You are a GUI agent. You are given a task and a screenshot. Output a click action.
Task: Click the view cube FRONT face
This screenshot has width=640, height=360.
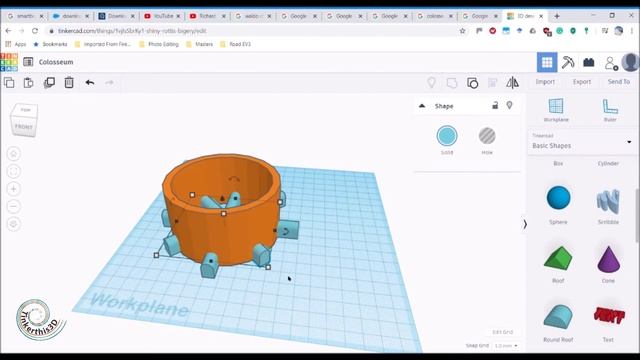point(24,127)
